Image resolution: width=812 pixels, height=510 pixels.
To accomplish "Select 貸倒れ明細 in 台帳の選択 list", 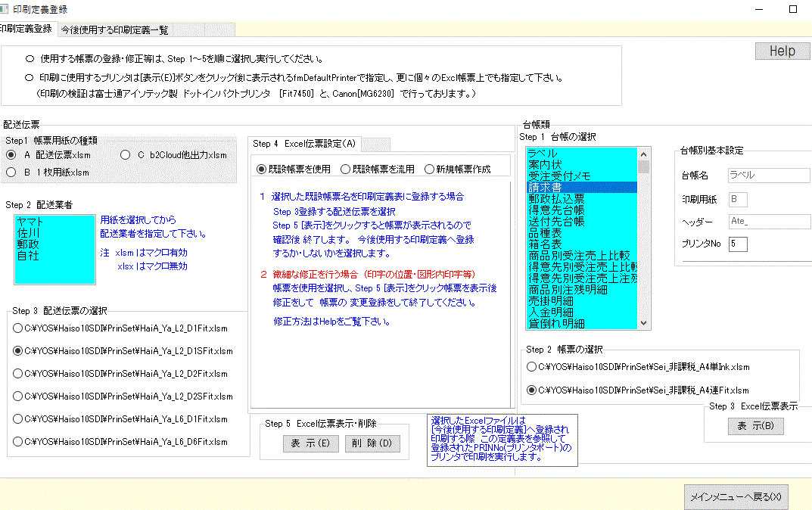I will [x=581, y=324].
